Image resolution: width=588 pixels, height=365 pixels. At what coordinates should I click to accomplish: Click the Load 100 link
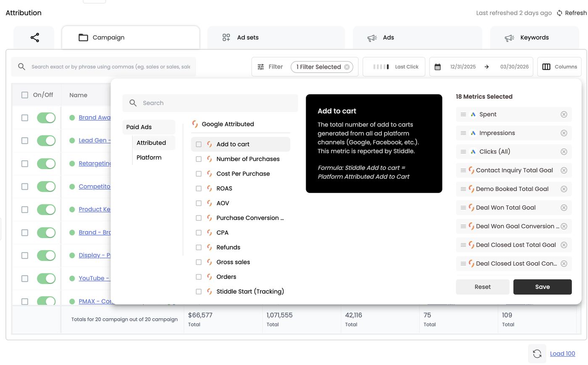pos(562,354)
